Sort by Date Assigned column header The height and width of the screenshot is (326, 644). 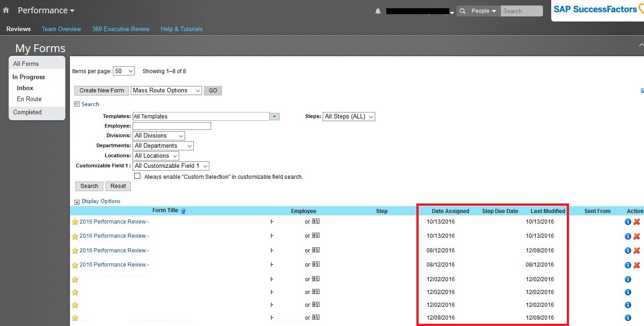451,211
